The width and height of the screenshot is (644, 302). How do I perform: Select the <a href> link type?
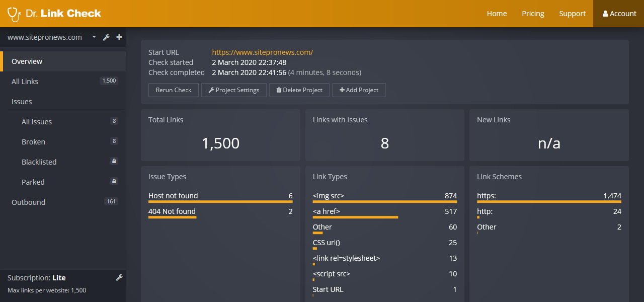point(385,211)
